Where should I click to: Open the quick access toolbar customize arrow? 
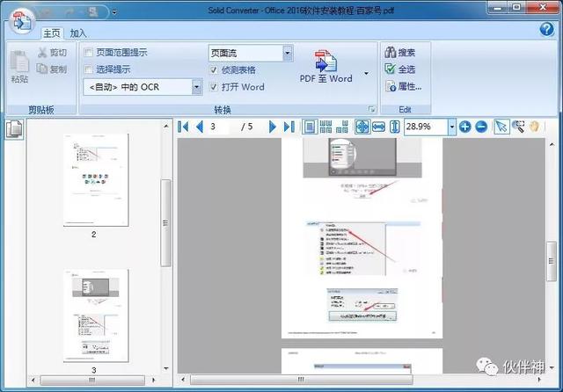point(114,11)
